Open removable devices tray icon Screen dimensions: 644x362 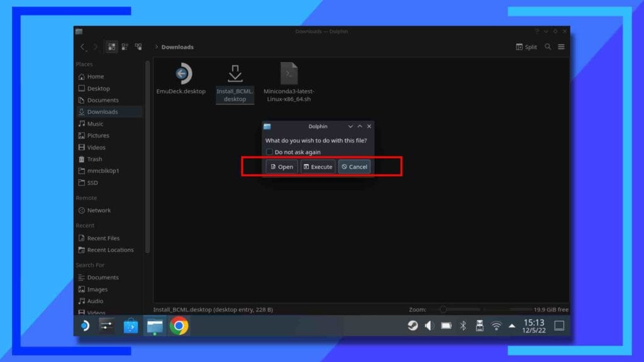pyautogui.click(x=479, y=326)
